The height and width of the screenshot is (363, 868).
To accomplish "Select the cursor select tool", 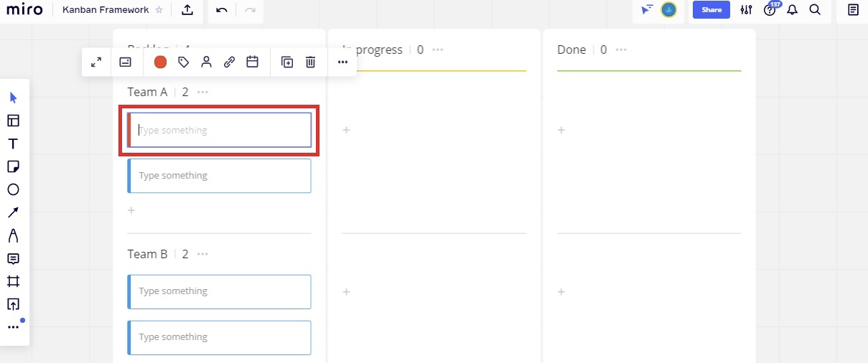I will click(13, 98).
